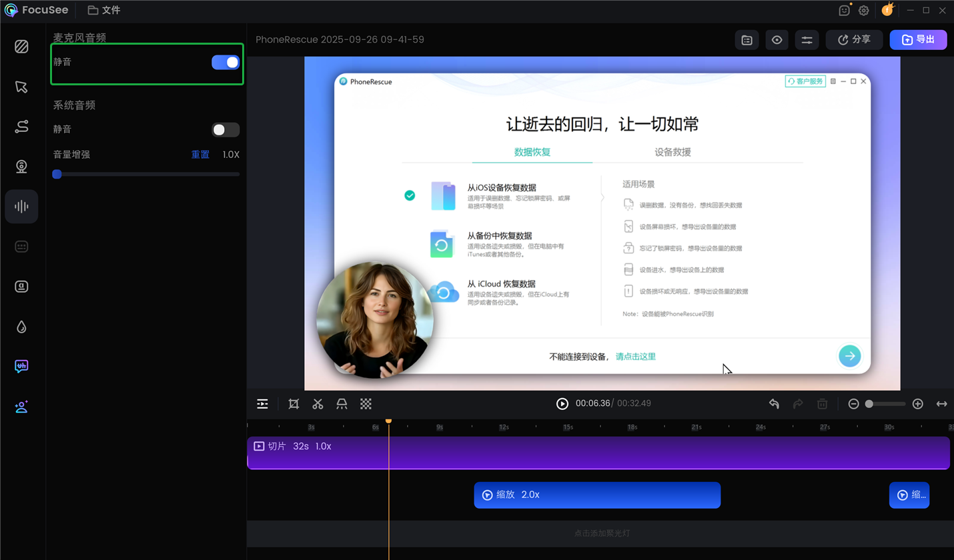Select the audio waveform sidebar icon

tap(21, 207)
